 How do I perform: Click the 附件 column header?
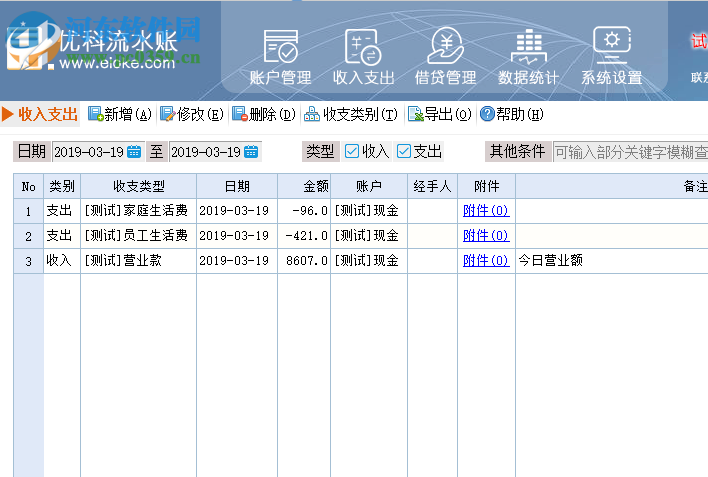[x=487, y=186]
